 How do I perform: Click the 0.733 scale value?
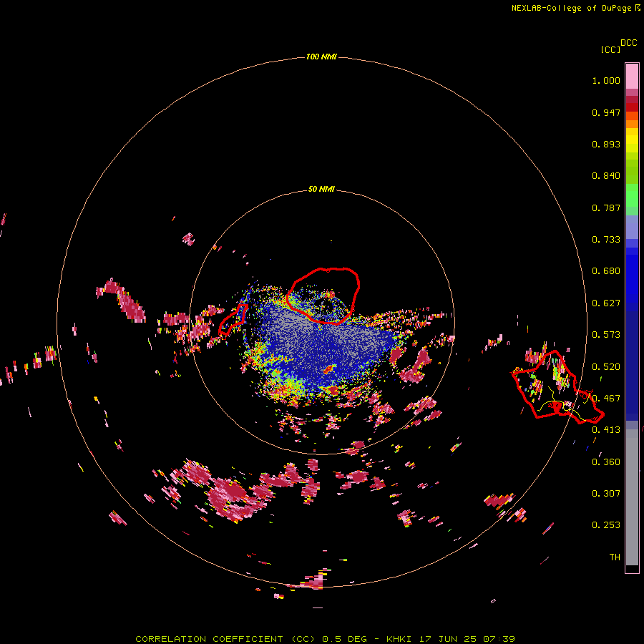tap(606, 240)
